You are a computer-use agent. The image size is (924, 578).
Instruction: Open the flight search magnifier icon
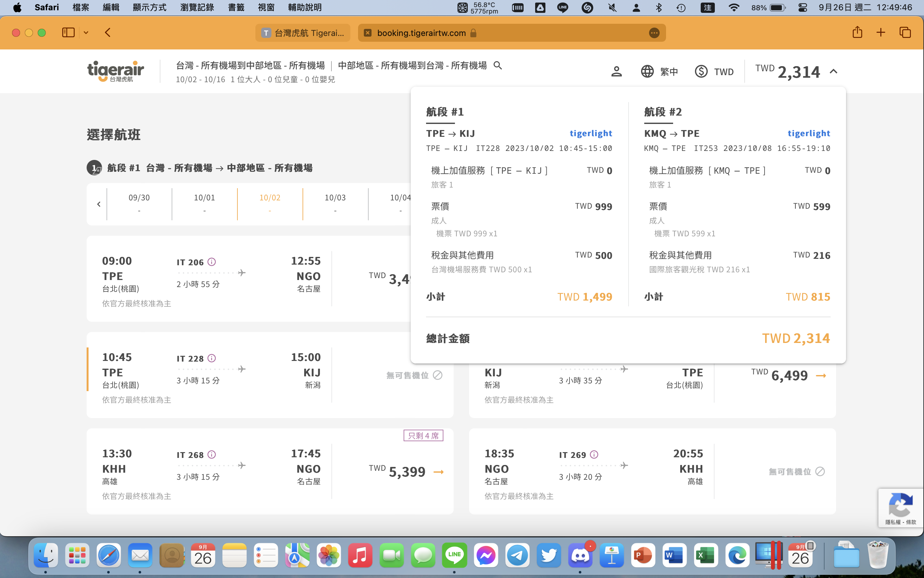point(498,66)
